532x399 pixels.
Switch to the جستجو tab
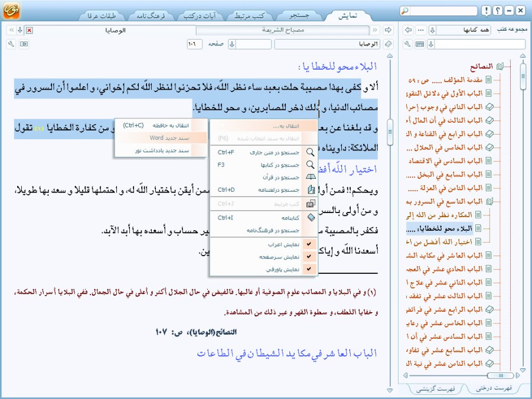pyautogui.click(x=299, y=15)
